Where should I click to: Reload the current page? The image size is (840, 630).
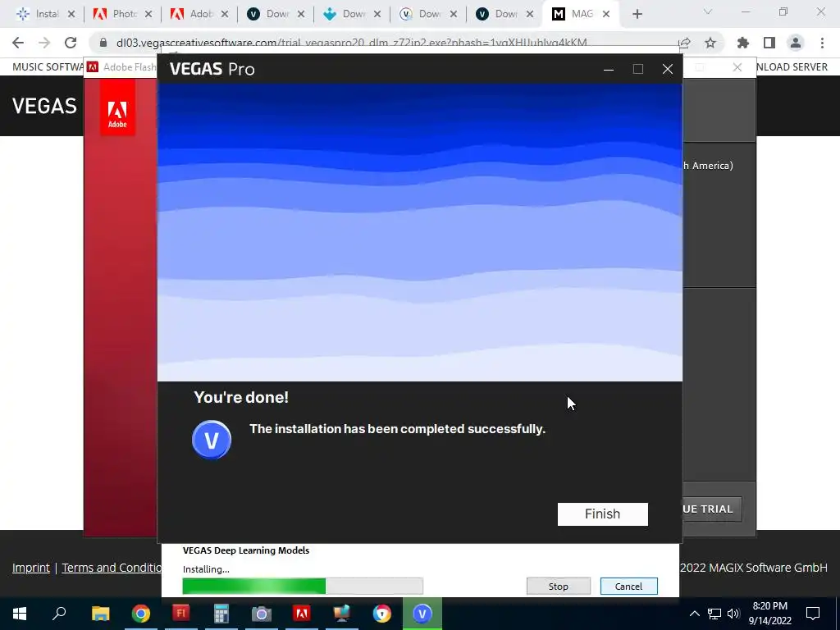(71, 43)
